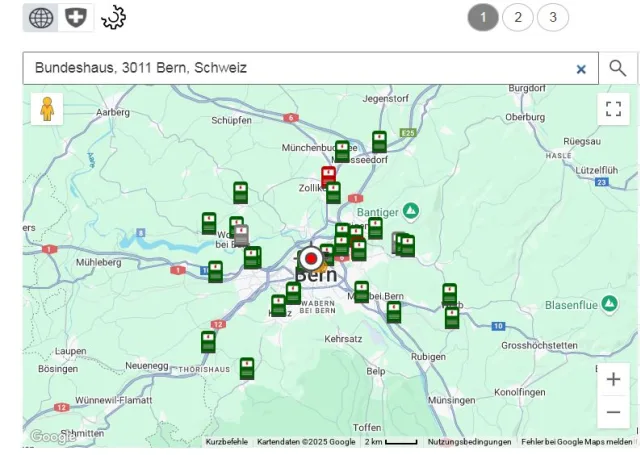
Task: Open the Kurzbefehle keyboard shortcuts link
Action: point(227,442)
